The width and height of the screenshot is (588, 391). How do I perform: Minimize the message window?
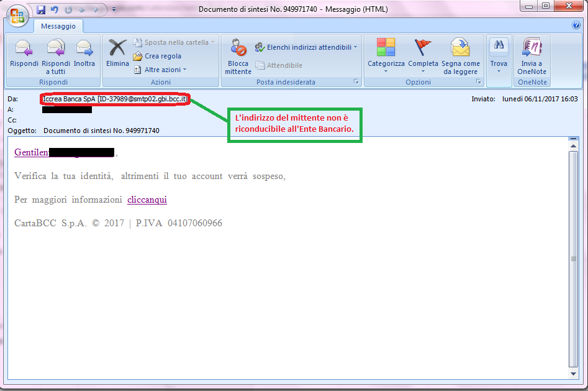coord(529,6)
